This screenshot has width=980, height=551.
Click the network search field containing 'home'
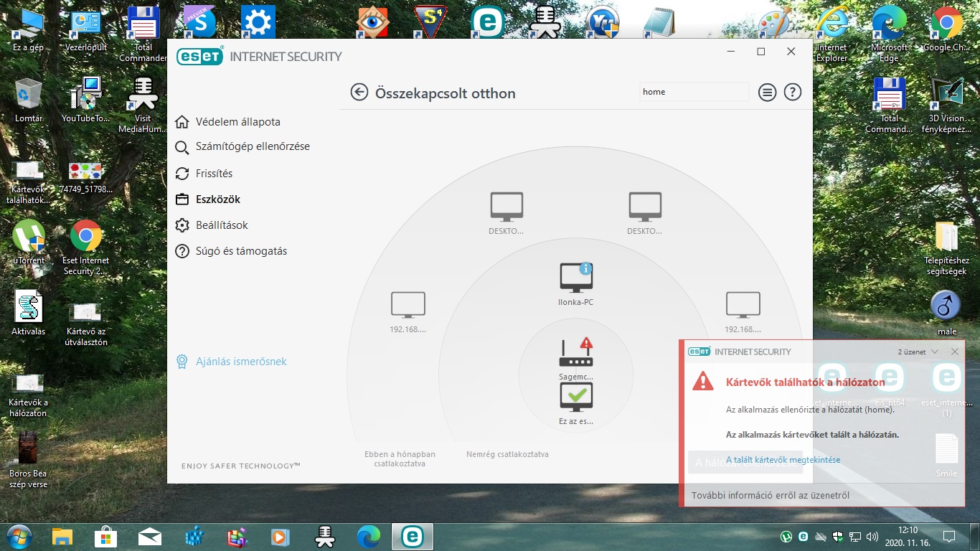(693, 92)
